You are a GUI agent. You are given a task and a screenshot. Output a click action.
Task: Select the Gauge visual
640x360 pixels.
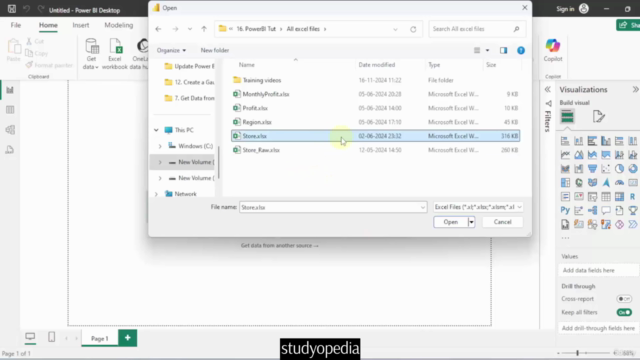point(619,182)
